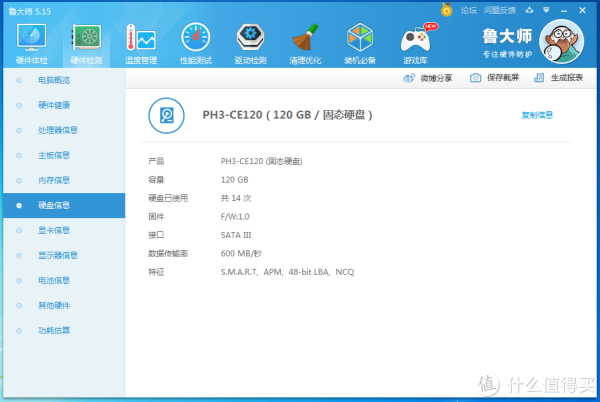Click the 鲁大师 mascot avatar

point(561,42)
